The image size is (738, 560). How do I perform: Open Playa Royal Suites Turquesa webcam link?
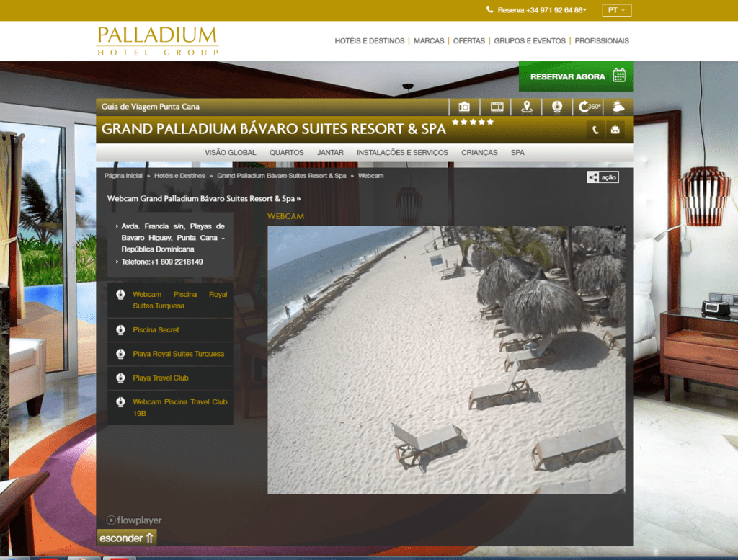point(179,354)
